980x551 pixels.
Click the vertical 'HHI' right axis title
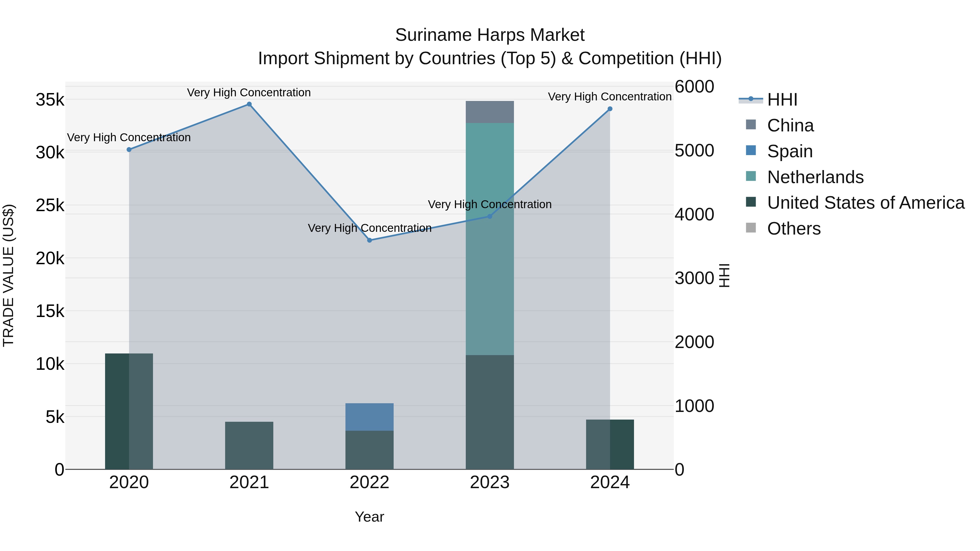(x=724, y=275)
